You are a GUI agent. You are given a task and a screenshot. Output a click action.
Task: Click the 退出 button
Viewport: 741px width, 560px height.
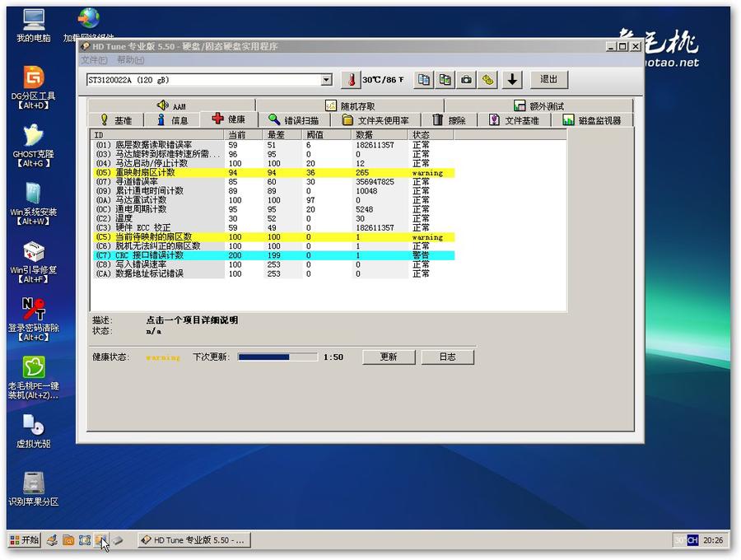pyautogui.click(x=548, y=79)
